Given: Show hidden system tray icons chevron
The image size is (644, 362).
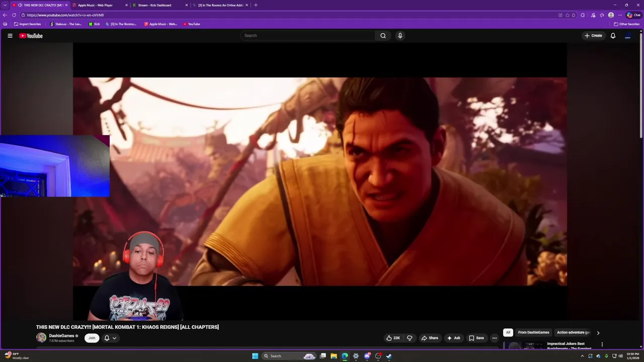Looking at the screenshot, I should click(x=582, y=356).
